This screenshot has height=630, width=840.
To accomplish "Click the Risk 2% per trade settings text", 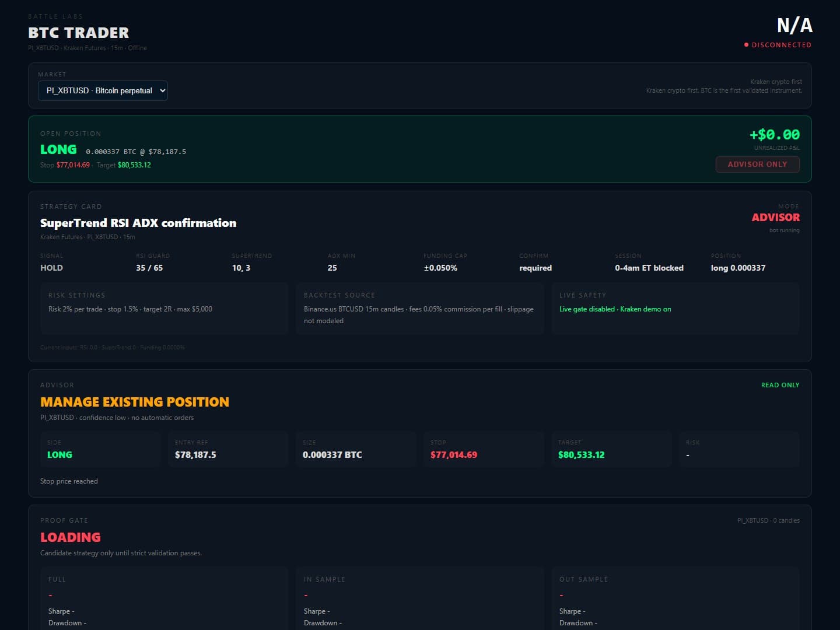I will (130, 309).
